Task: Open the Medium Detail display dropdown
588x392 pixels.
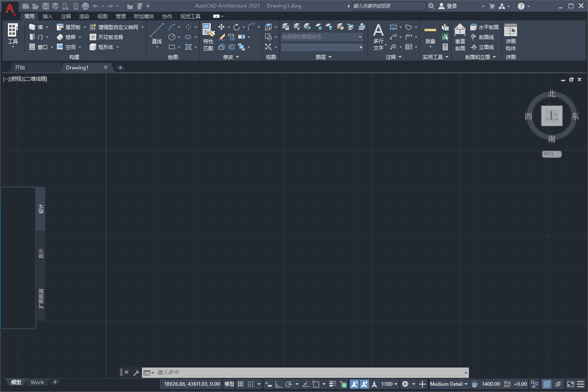Action: pyautogui.click(x=448, y=384)
